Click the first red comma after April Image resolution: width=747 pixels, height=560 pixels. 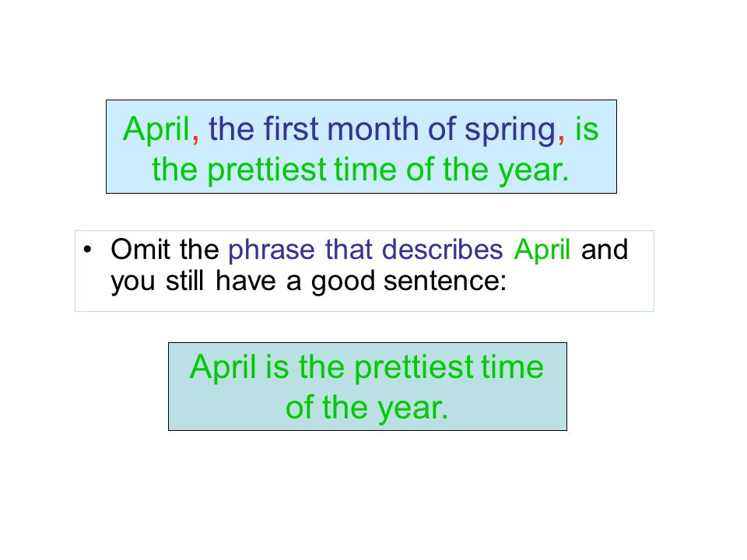[195, 138]
